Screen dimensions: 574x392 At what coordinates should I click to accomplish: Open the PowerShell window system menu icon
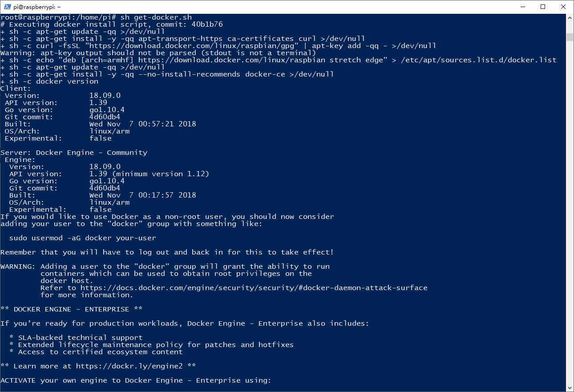coord(6,7)
